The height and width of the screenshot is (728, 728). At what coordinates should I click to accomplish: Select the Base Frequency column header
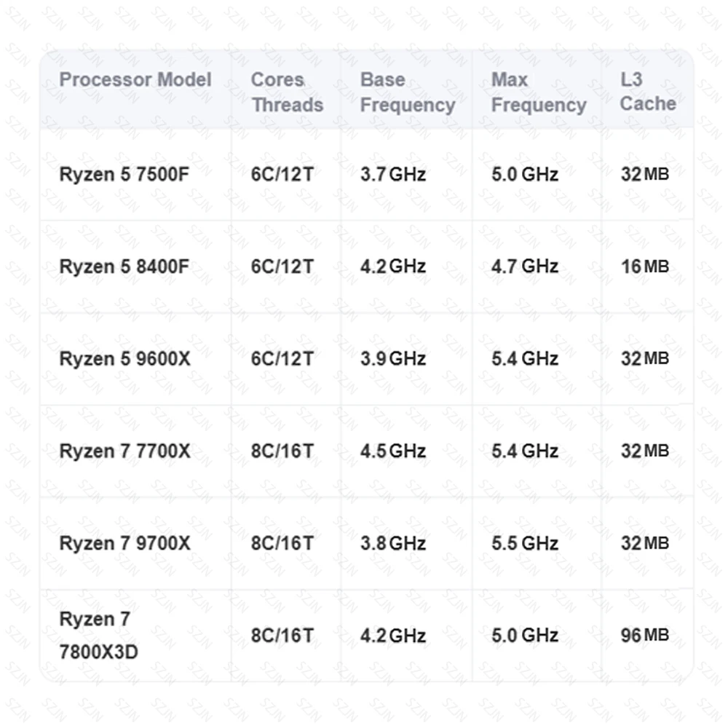point(408,92)
